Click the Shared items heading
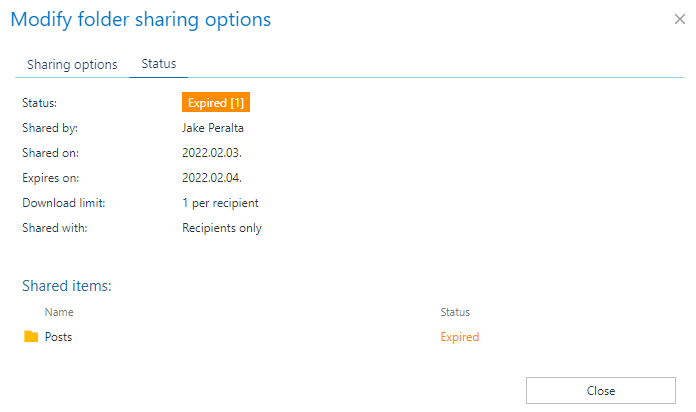Image resolution: width=696 pixels, height=412 pixels. 66,286
